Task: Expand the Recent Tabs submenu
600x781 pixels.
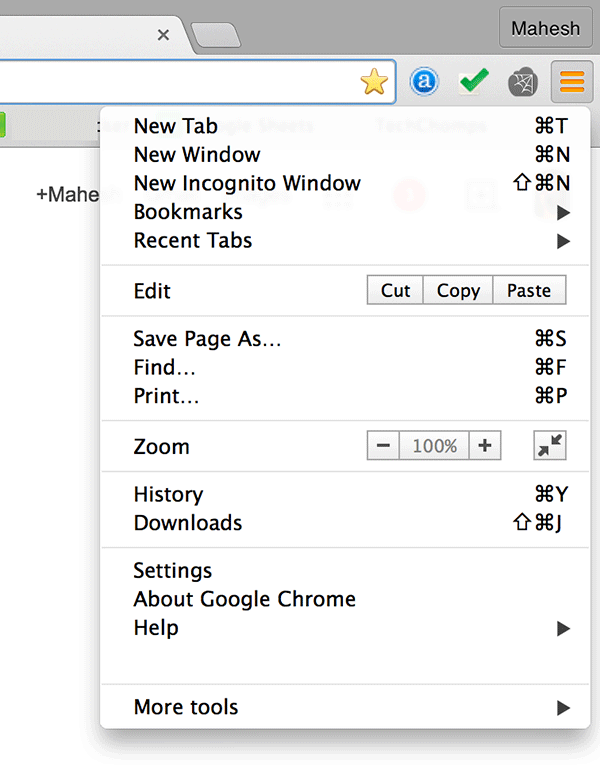Action: 345,241
